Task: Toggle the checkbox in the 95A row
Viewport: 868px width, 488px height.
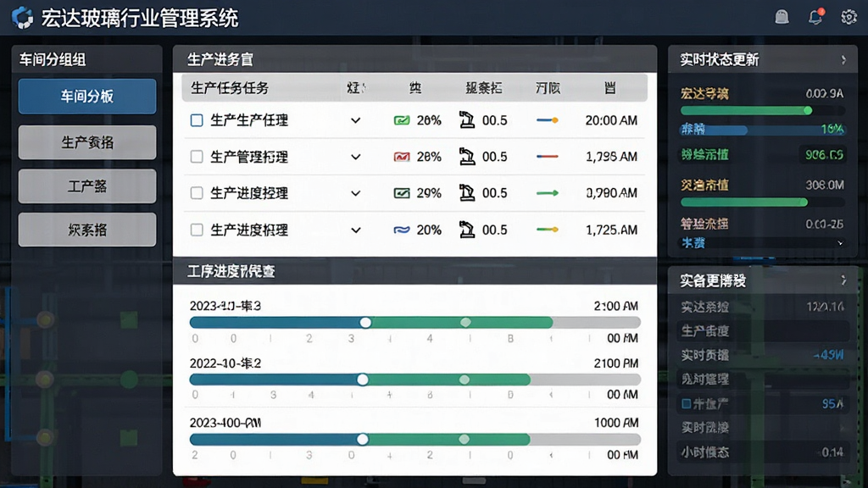Action: 686,404
